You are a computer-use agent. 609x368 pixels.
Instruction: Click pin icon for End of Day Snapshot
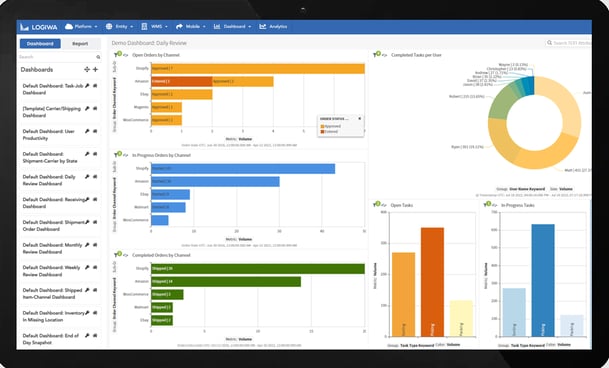[x=87, y=336]
